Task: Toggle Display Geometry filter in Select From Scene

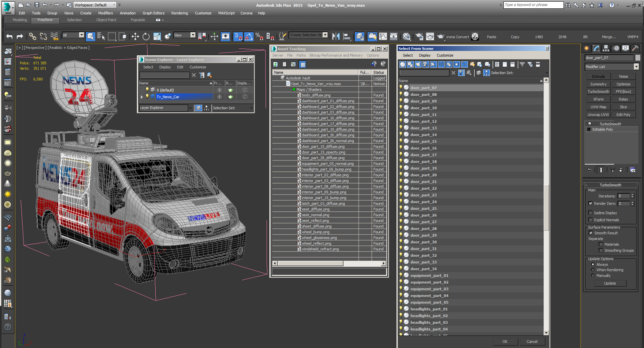Action: 402,64
